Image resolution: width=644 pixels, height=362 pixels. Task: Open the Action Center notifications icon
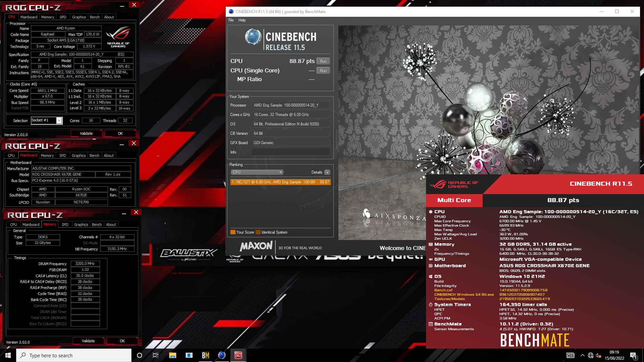pos(633,356)
